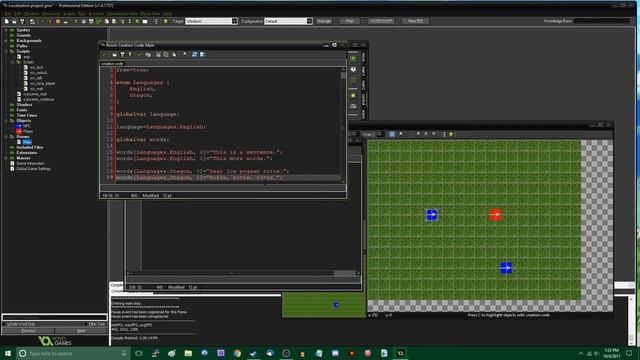The width and height of the screenshot is (640, 360).
Task: Click the Create sprite icon in main toolbar
Action: pos(76,21)
